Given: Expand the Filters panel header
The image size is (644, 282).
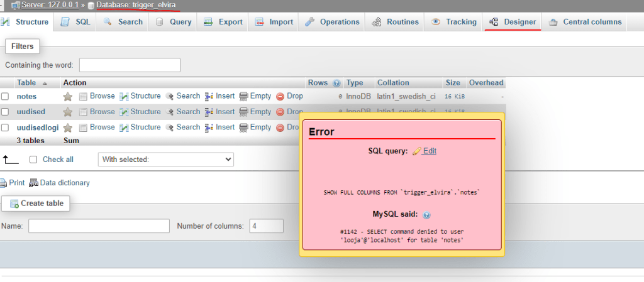Looking at the screenshot, I should (22, 46).
